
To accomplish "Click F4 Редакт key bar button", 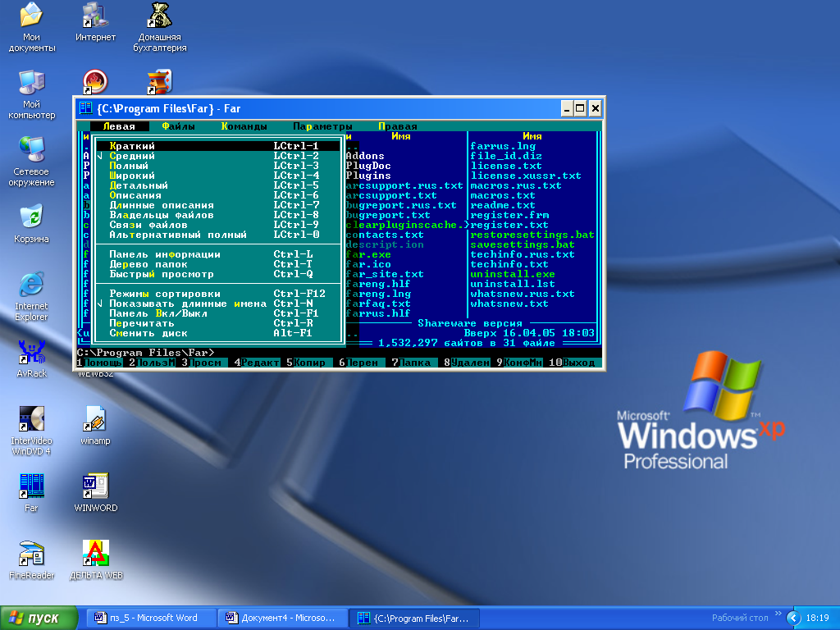I will tap(257, 363).
